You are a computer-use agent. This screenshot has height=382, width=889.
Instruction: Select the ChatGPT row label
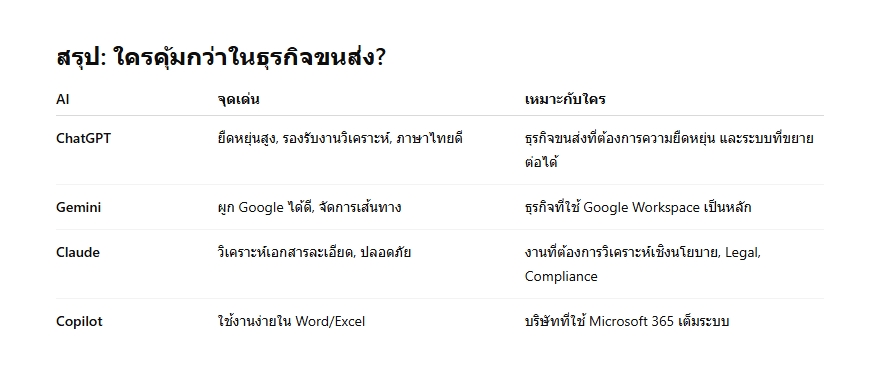[83, 138]
